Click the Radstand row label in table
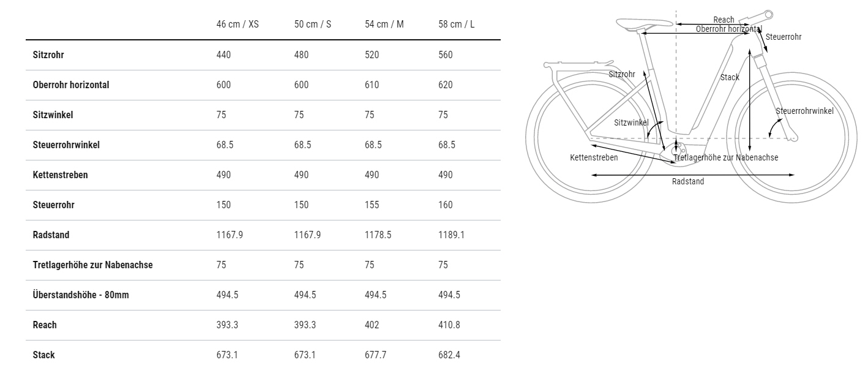The image size is (868, 384). pos(51,235)
